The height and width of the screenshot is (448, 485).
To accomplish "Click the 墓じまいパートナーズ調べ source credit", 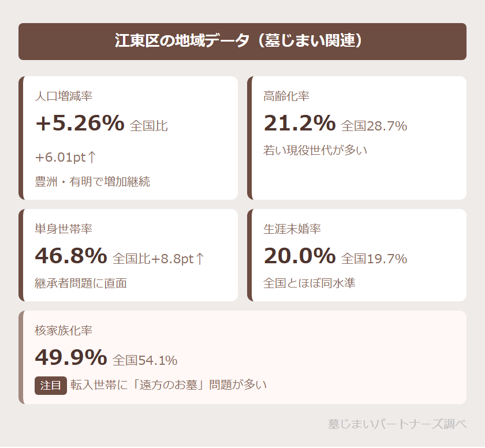I will [x=397, y=424].
